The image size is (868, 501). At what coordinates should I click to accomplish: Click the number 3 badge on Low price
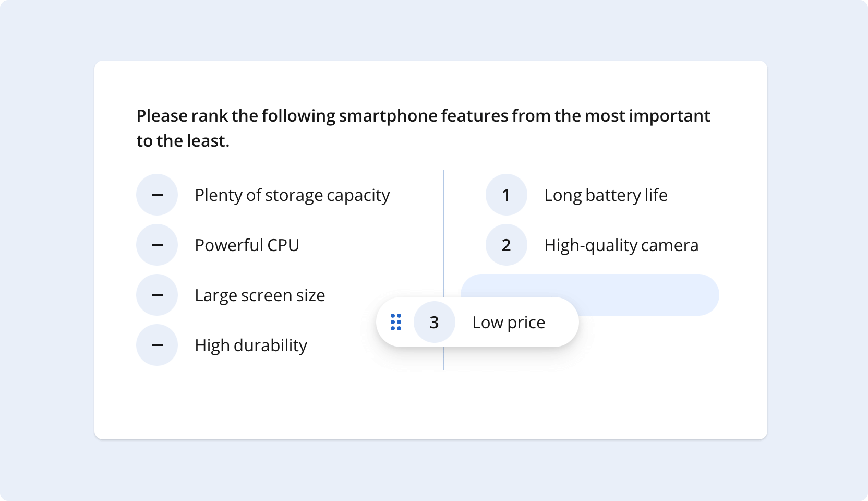click(435, 322)
